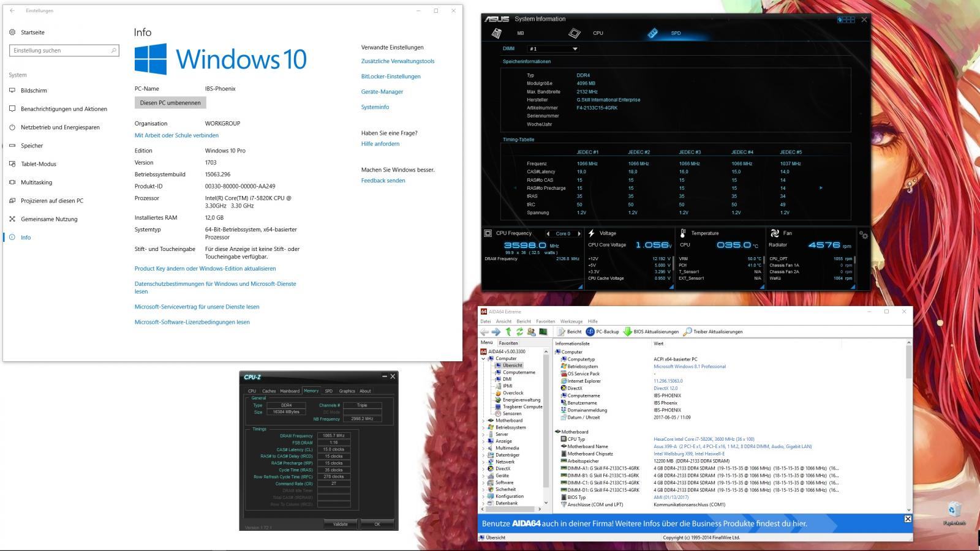Click the ASUS window layout grid icon
Viewport: 980px width, 551px height.
(x=846, y=20)
